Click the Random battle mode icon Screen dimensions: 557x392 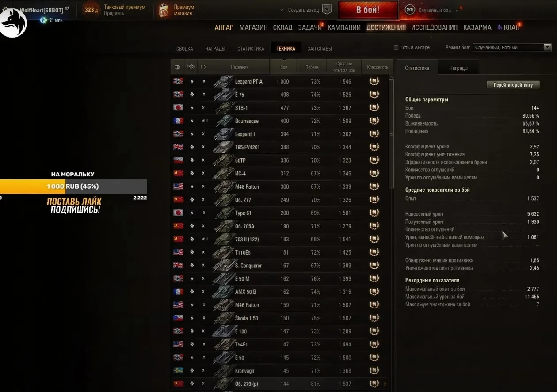[410, 10]
